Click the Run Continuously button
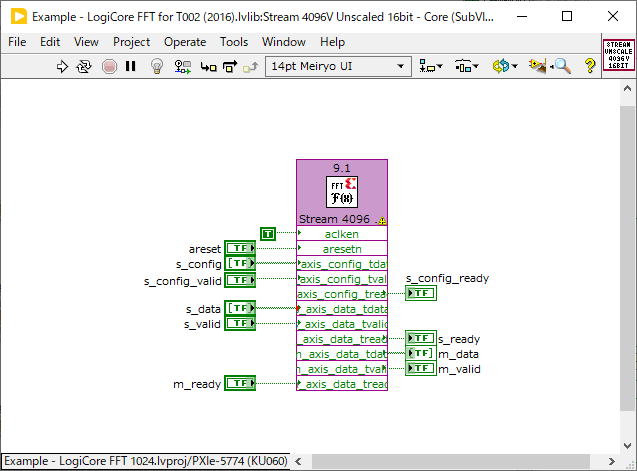Screen dimensions: 637x471 click(84, 66)
